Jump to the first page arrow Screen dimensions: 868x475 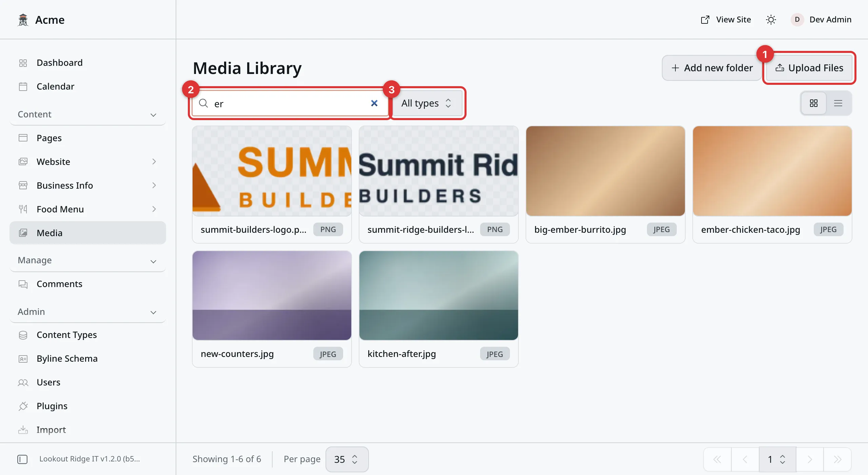tap(717, 459)
